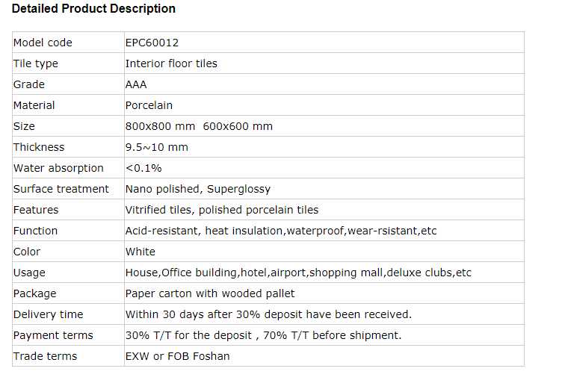
Task: Select the Nano polished, Superglossy cell
Action: pos(197,189)
